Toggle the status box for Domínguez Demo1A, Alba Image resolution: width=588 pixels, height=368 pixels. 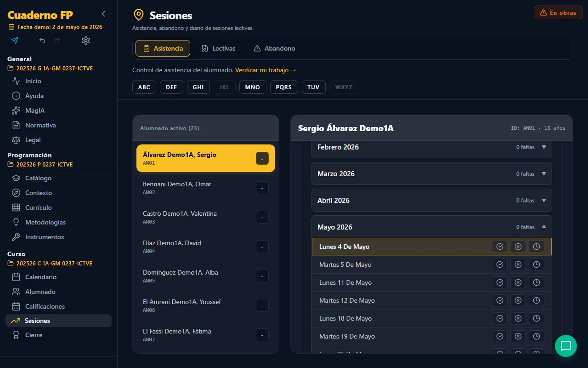pyautogui.click(x=262, y=276)
